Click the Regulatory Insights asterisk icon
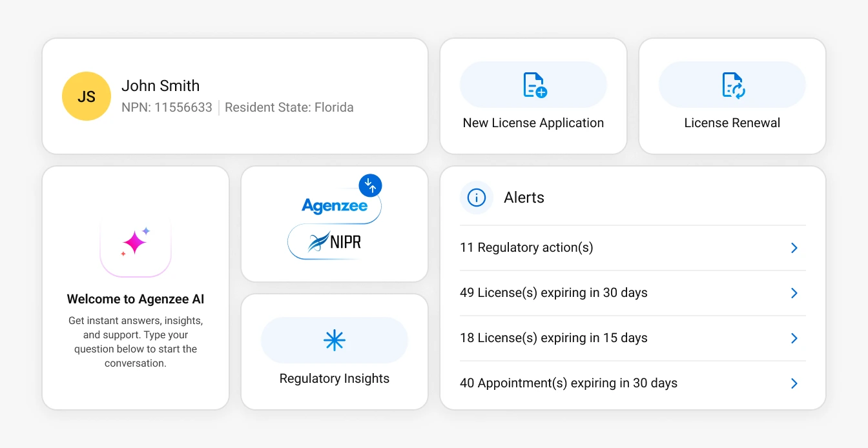Screen dimensions: 868x448 (335, 340)
